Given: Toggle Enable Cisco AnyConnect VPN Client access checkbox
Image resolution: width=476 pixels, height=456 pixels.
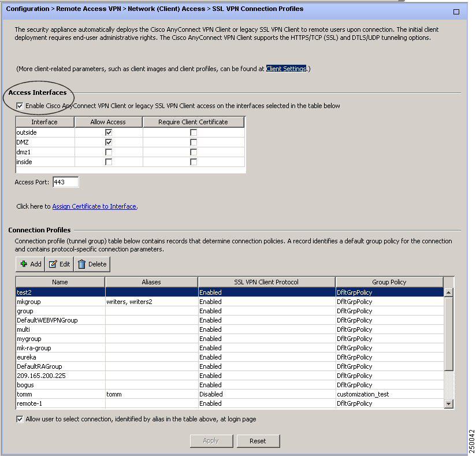Looking at the screenshot, I should [x=20, y=106].
